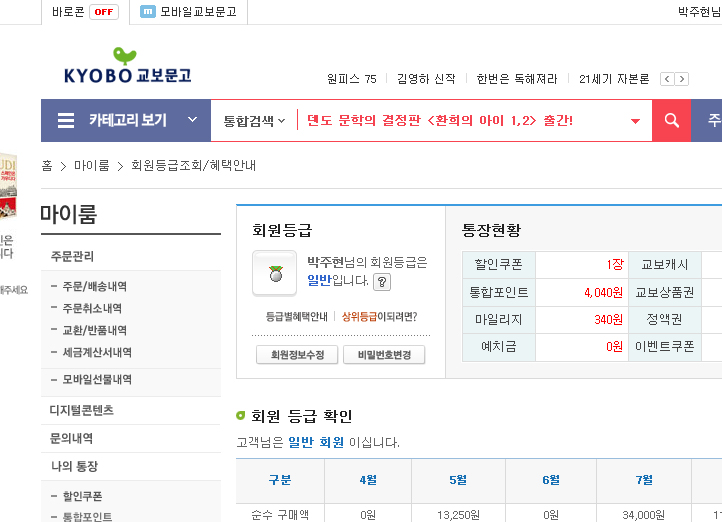Image resolution: width=722 pixels, height=522 pixels.
Task: Show previous keyword with left arrow
Action: point(667,79)
